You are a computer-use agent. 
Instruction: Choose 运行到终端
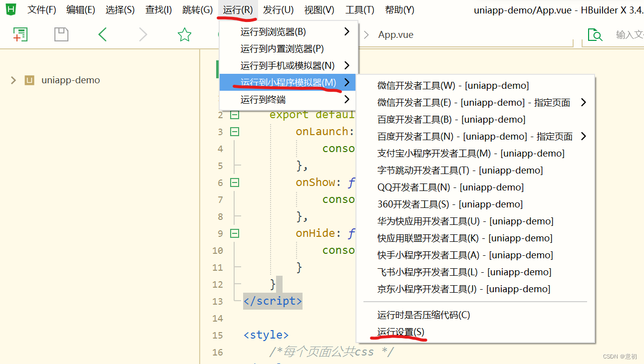(x=288, y=100)
